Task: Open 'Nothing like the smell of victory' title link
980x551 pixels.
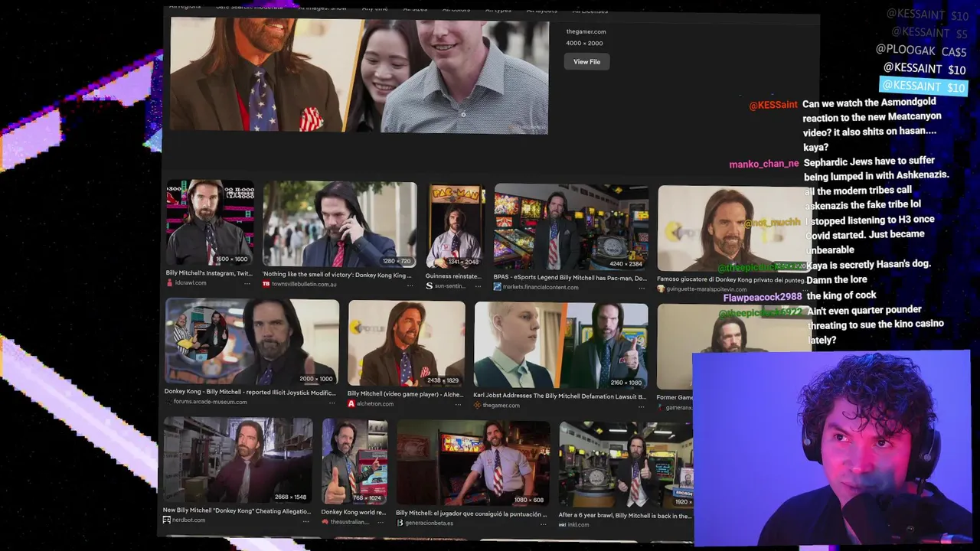Action: (x=337, y=275)
